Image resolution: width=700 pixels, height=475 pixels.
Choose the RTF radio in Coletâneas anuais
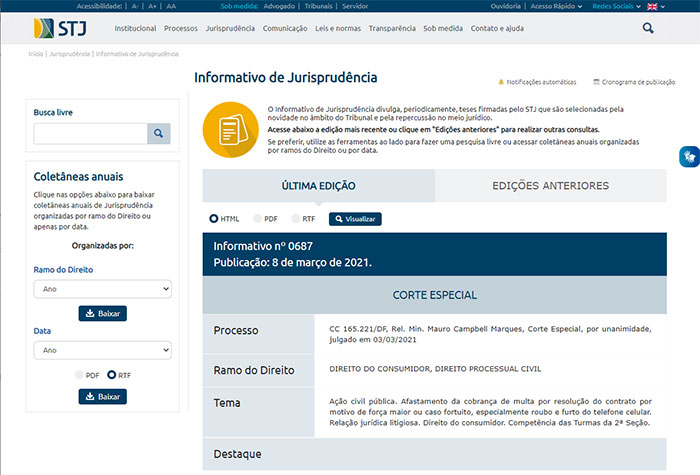tap(112, 374)
